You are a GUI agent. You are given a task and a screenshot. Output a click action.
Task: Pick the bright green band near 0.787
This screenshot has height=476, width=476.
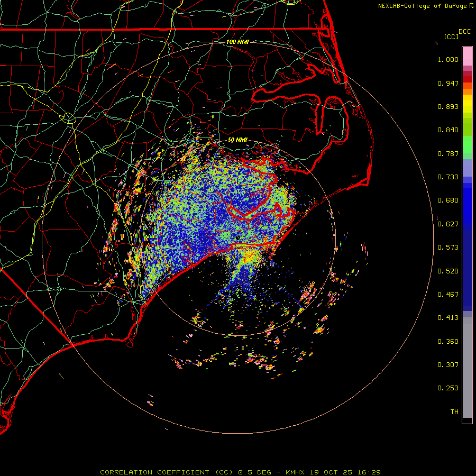(x=467, y=144)
